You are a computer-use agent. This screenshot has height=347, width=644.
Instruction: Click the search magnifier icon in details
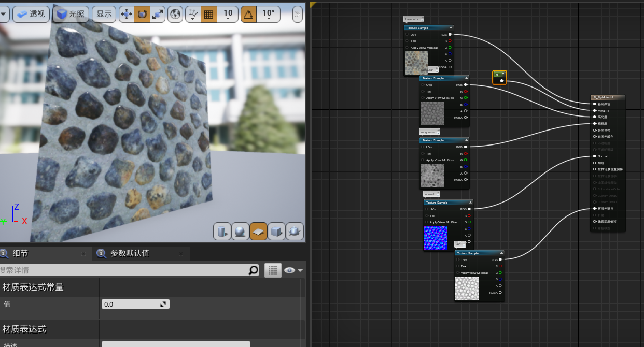[x=253, y=270]
